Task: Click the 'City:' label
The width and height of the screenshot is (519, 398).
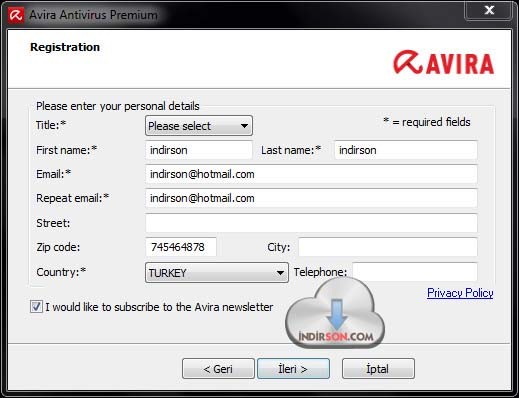Action: (279, 247)
